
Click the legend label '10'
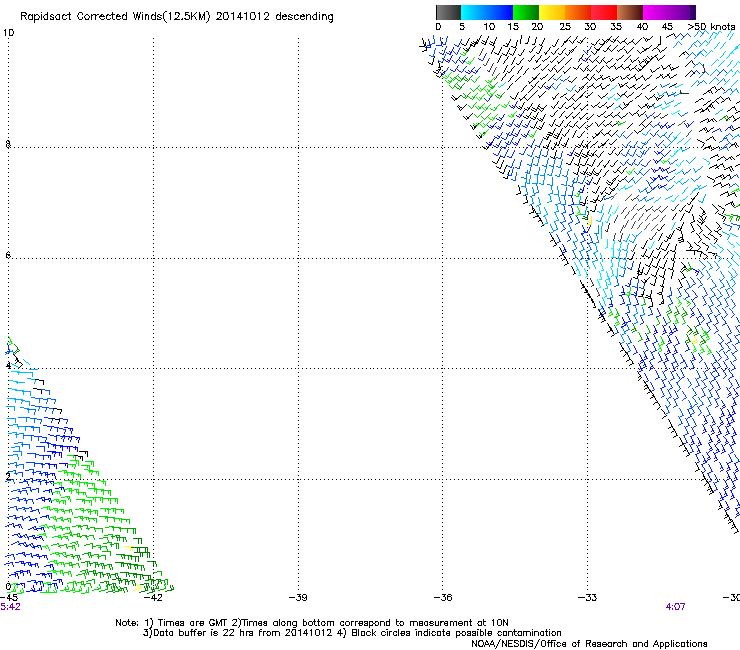489,26
